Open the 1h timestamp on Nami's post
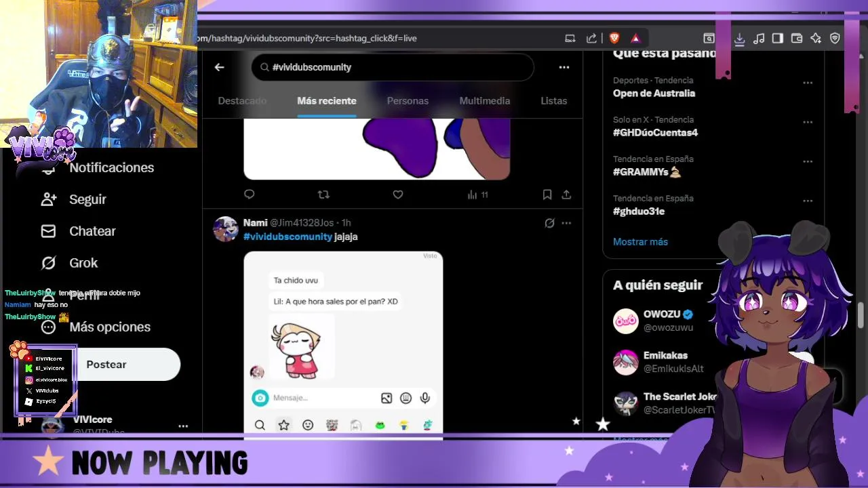The height and width of the screenshot is (488, 868). tap(346, 223)
